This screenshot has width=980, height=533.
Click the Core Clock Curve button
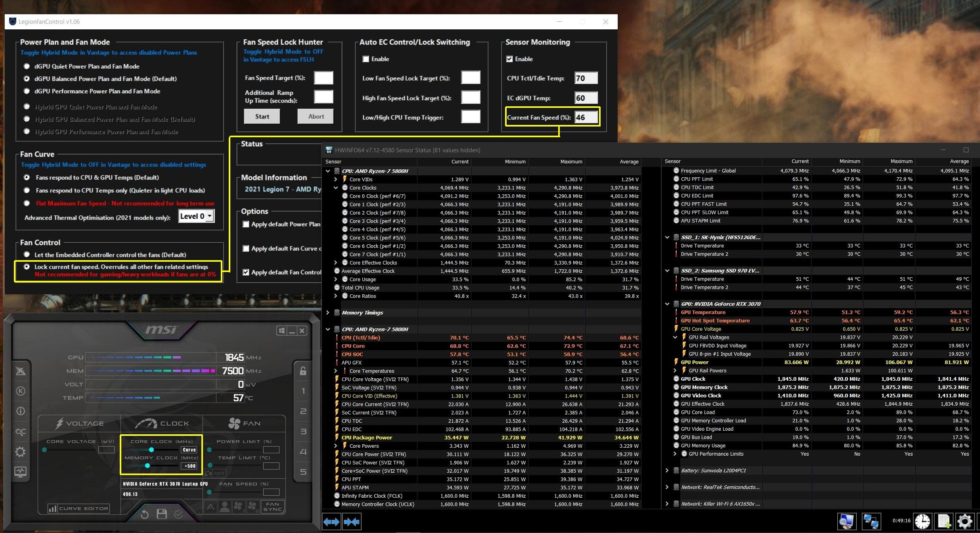(x=189, y=450)
